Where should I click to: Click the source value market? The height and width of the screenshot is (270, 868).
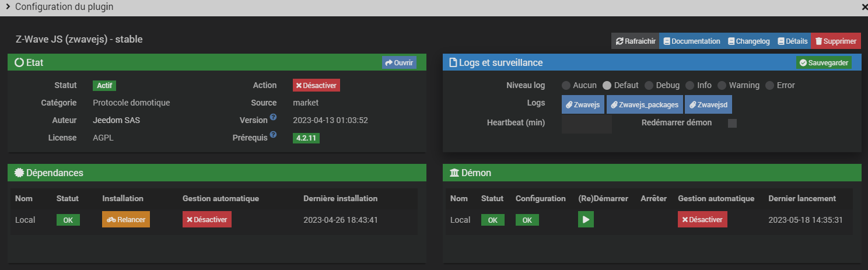click(x=306, y=103)
